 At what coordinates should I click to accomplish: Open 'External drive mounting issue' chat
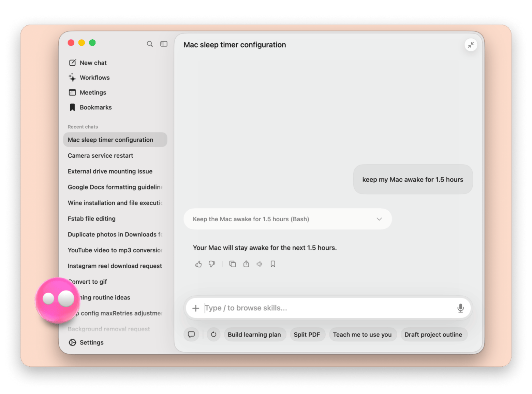click(x=115, y=171)
